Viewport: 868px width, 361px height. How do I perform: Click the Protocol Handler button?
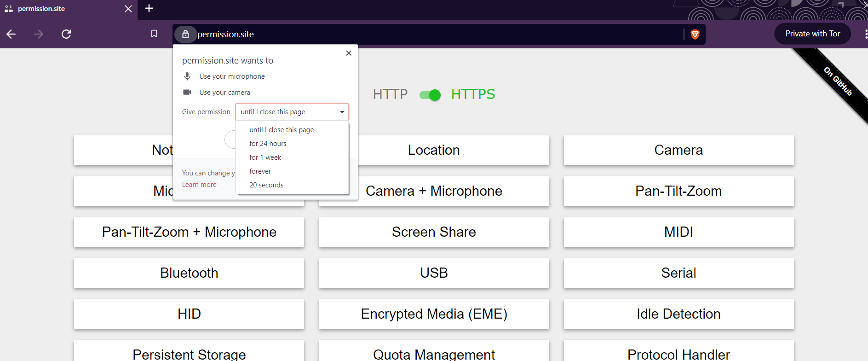(x=678, y=352)
